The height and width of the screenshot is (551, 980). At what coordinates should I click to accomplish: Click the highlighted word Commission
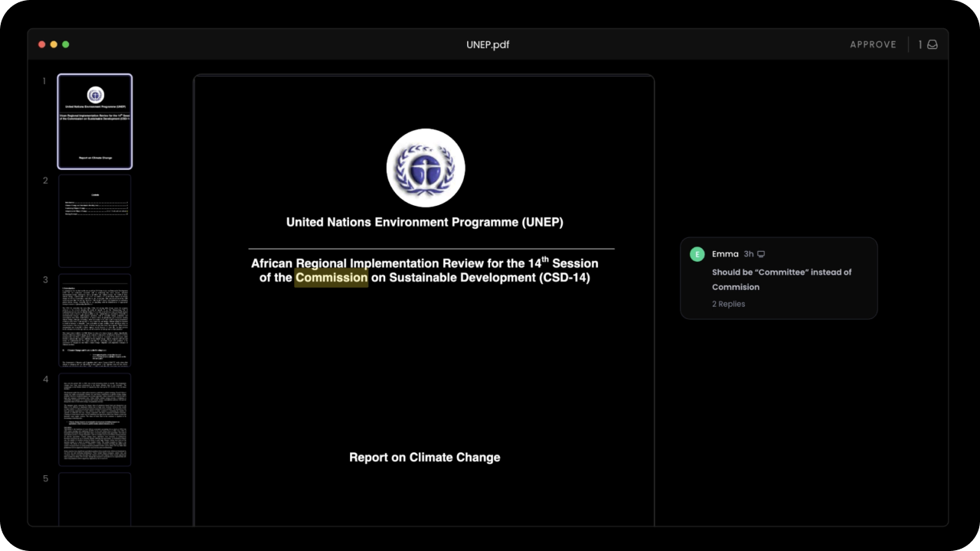click(332, 277)
